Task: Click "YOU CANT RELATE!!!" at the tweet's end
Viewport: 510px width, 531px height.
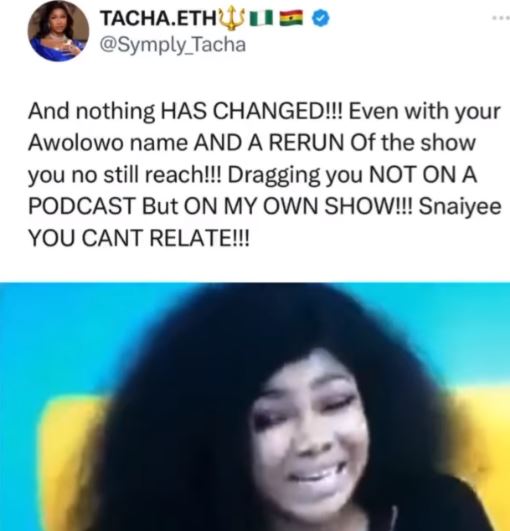Action: tap(139, 238)
